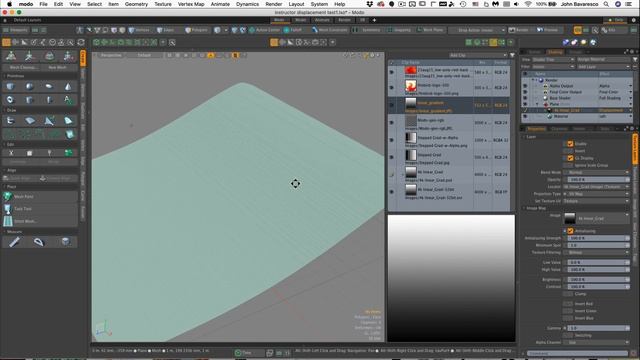The width and height of the screenshot is (640, 360).
Task: Open the Wi-Fi status menu
Action: click(528, 4)
